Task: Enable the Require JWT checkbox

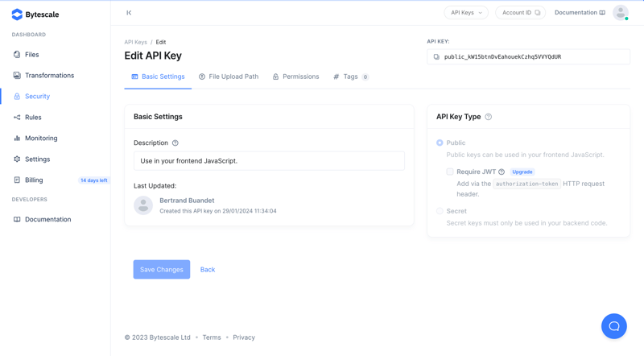Action: click(450, 172)
